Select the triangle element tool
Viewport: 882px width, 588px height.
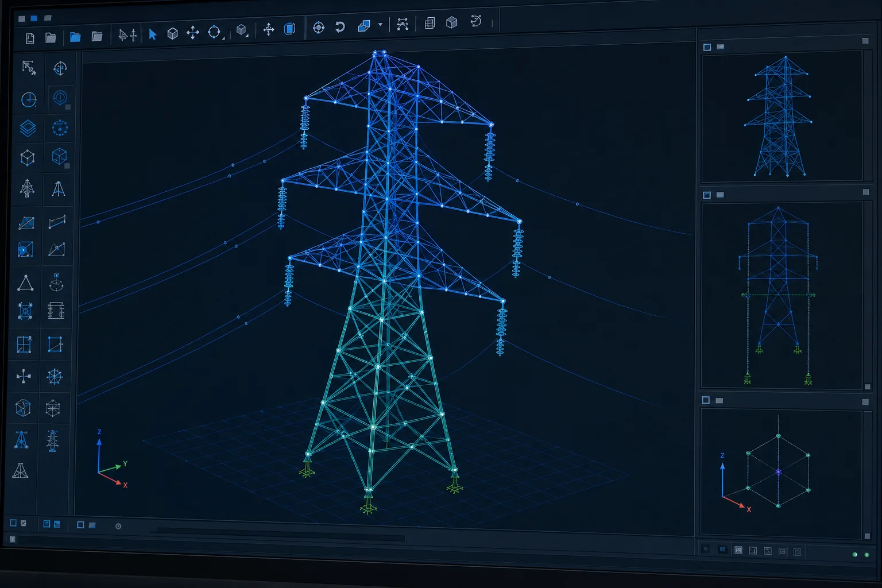(x=25, y=283)
